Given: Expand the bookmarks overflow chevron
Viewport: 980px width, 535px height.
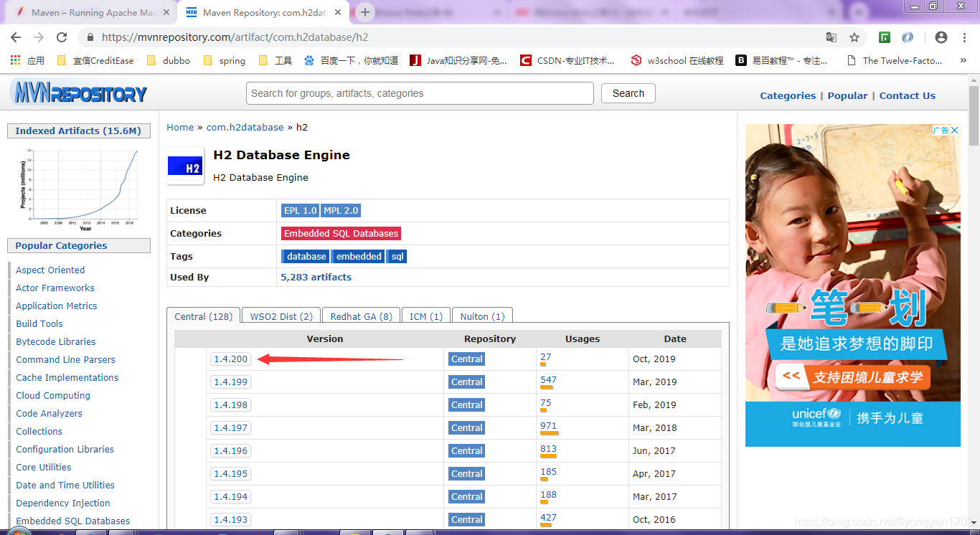Looking at the screenshot, I should point(963,60).
